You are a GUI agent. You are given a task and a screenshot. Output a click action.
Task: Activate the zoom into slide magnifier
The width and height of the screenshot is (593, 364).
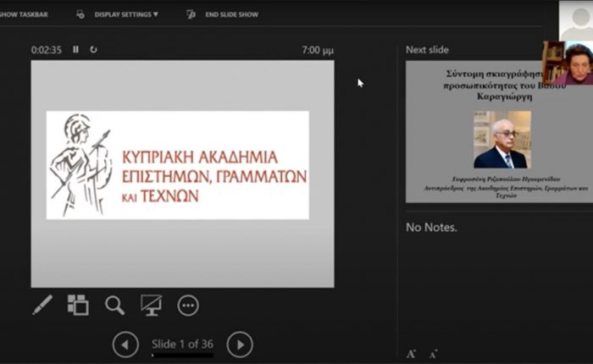pos(114,306)
